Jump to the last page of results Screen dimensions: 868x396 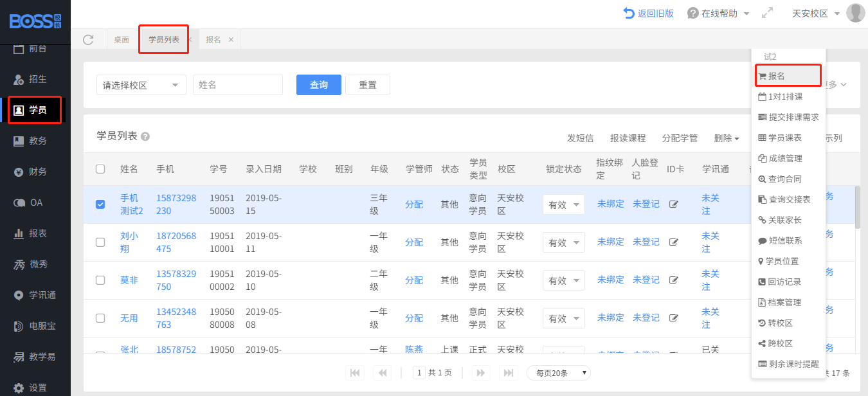pos(508,373)
